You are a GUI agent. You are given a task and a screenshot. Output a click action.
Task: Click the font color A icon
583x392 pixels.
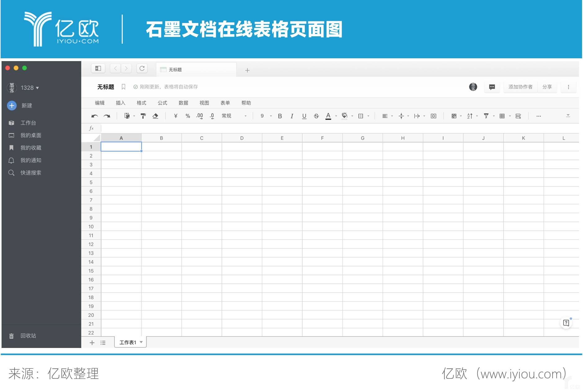coord(328,116)
